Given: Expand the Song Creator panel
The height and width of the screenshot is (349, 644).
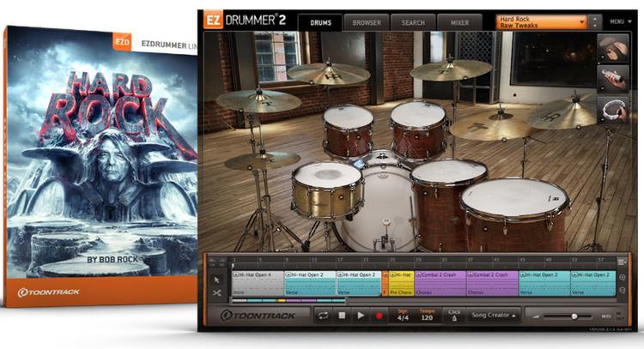Looking at the screenshot, I should coord(494,316).
